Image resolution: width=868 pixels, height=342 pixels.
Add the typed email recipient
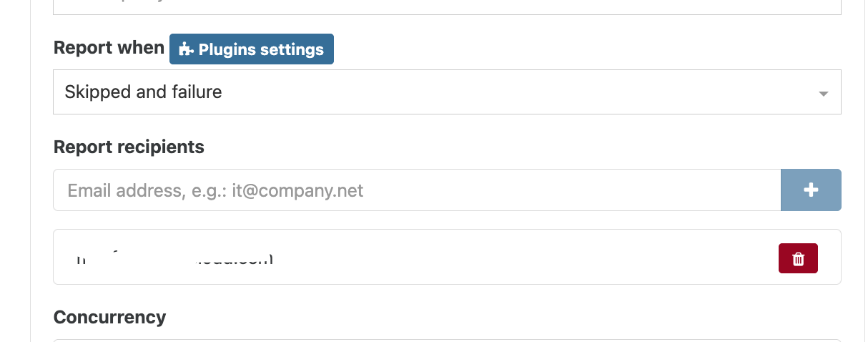[811, 190]
